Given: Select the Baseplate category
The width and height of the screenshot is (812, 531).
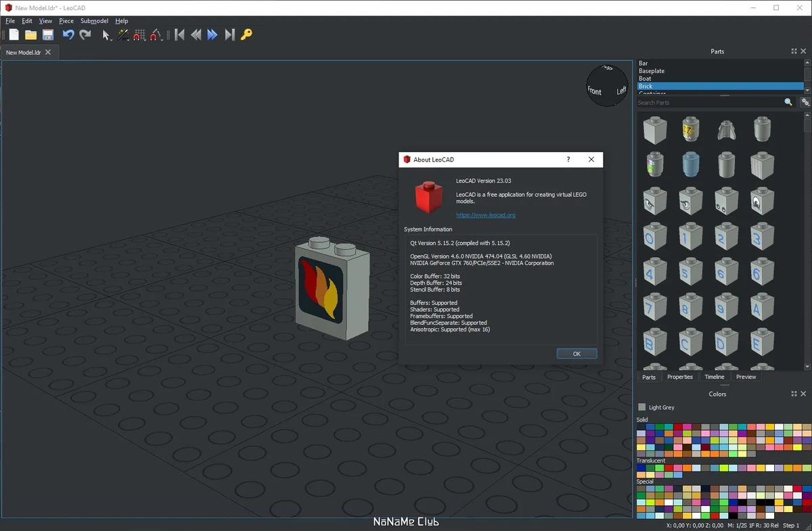Looking at the screenshot, I should pyautogui.click(x=720, y=71).
